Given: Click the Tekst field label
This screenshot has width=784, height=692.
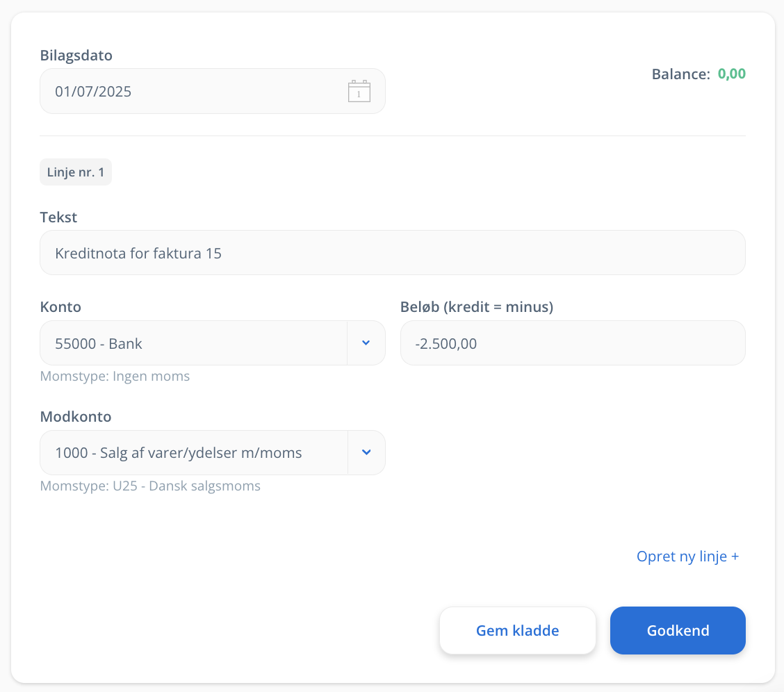Looking at the screenshot, I should [x=58, y=217].
